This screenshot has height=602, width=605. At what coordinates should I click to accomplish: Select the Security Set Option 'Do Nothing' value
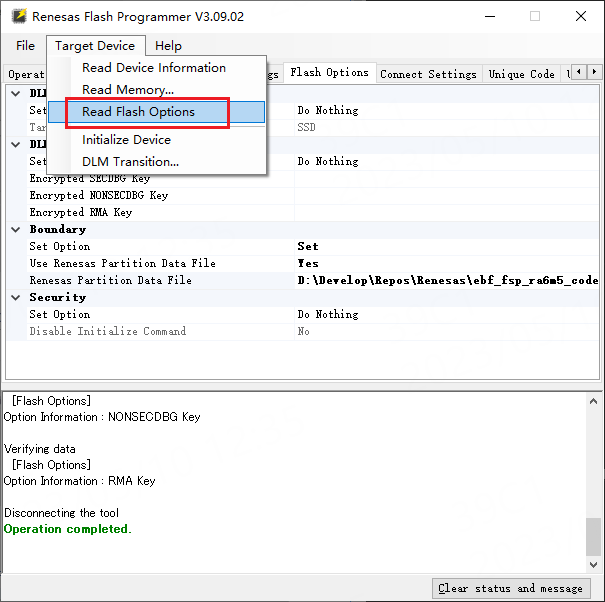[447, 315]
